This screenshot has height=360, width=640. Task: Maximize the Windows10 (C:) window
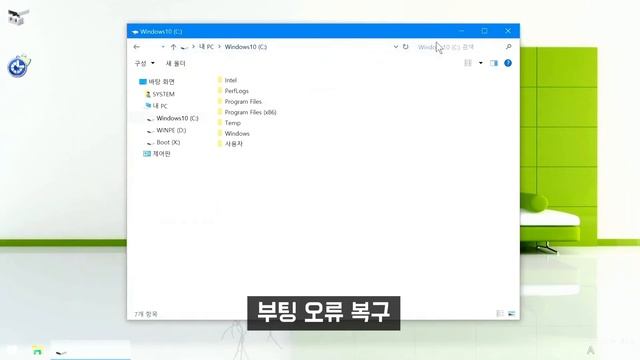click(x=484, y=31)
